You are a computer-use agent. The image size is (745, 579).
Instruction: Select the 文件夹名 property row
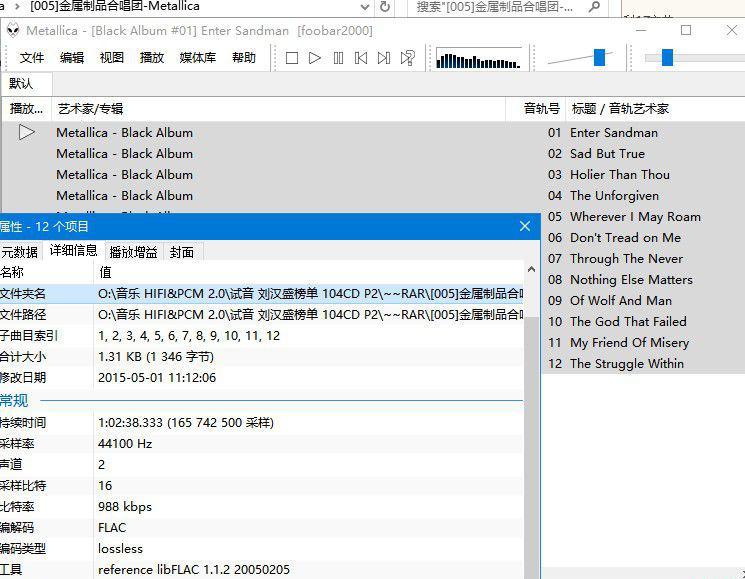coord(262,294)
